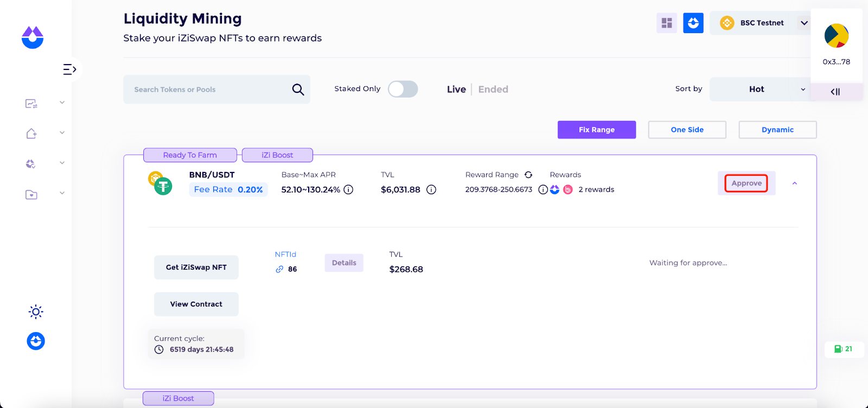Open the grid dashboard icon in header
Image resolution: width=868 pixels, height=408 pixels.
click(x=667, y=23)
